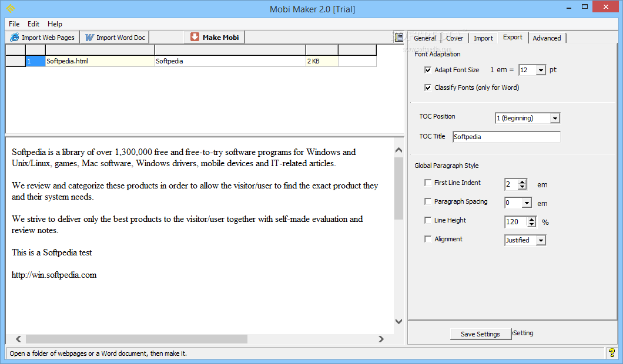Switch to the Export tab
The image size is (623, 364).
pyautogui.click(x=513, y=38)
